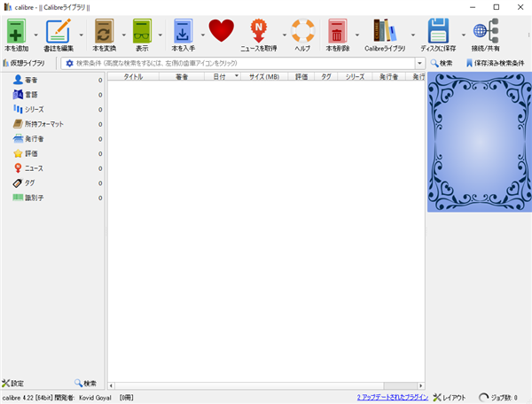Expand the Add books dropdown arrow
Screen dimensions: 532x404
pyautogui.click(x=36, y=35)
